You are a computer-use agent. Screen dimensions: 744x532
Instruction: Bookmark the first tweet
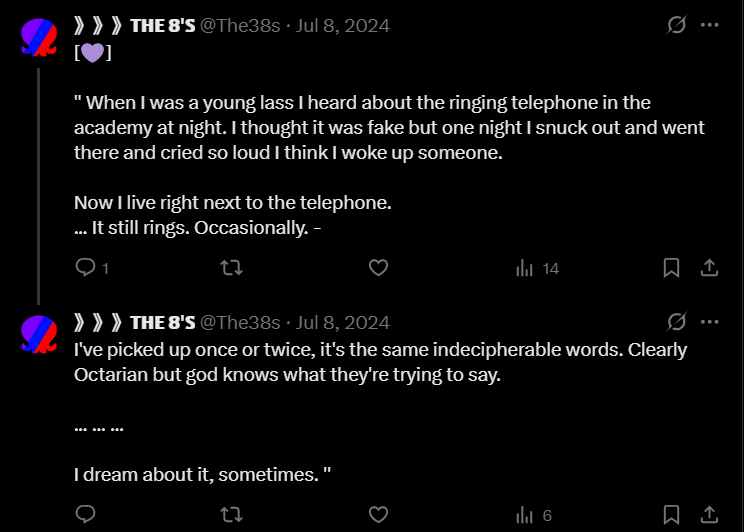(x=672, y=268)
